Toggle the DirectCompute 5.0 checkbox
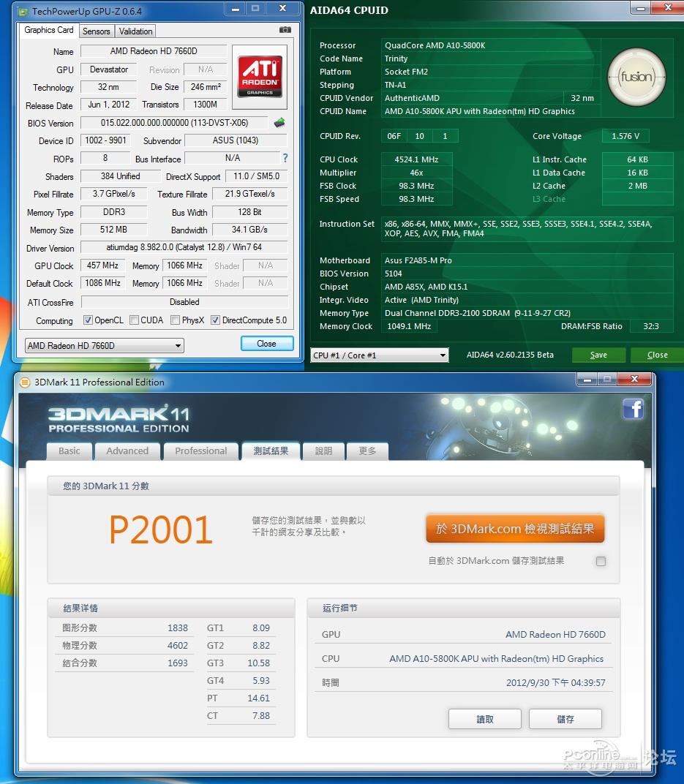Viewport: 684px width, 784px height. [x=216, y=320]
